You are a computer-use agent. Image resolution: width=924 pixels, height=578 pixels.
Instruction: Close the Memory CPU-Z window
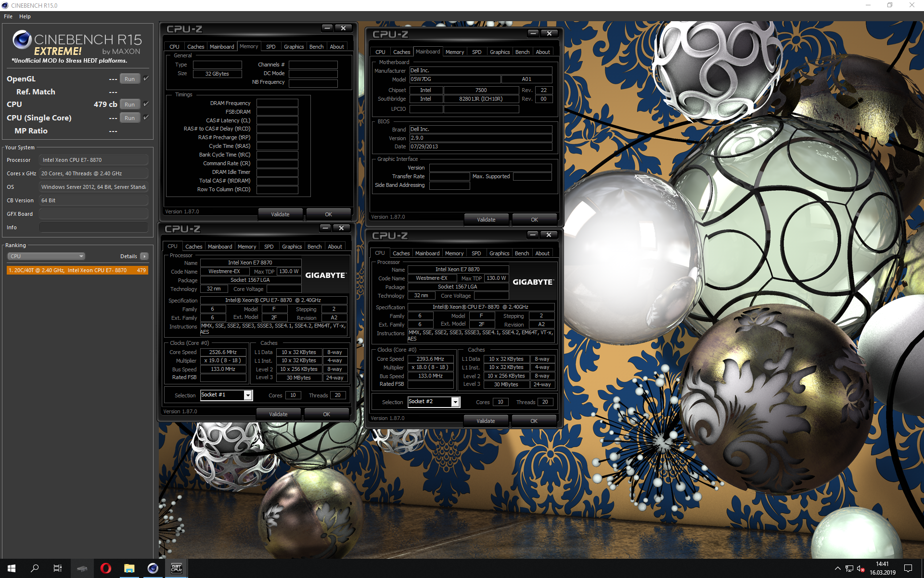(343, 28)
